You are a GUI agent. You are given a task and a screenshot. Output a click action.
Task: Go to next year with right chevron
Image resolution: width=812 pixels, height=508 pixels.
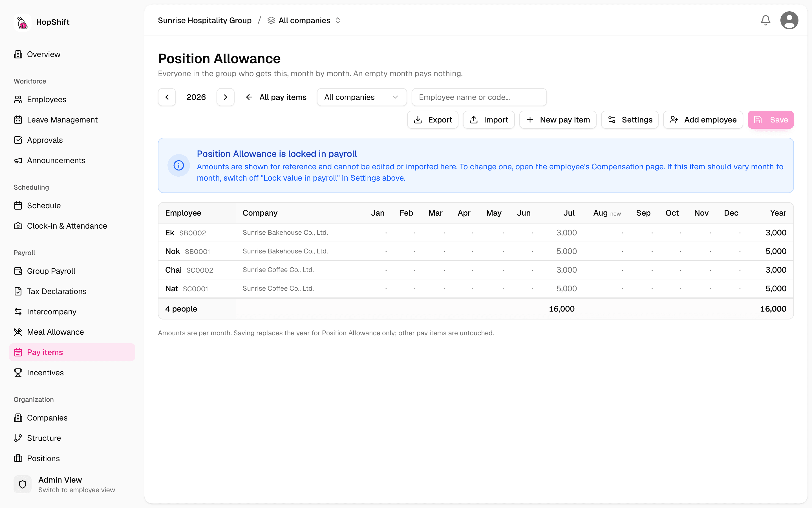[x=226, y=97]
